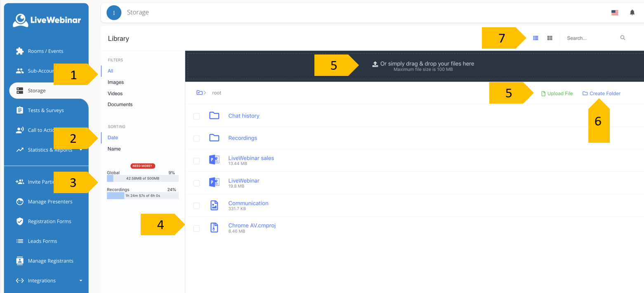The image size is (644, 293).
Task: Click the root folder breadcrumb icon
Action: point(199,93)
